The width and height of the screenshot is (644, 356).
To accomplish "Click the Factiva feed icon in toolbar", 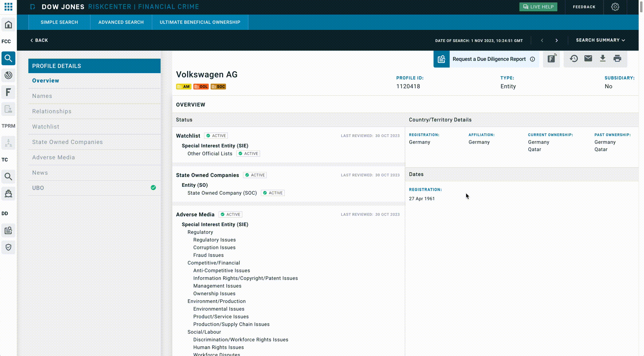I will (551, 59).
